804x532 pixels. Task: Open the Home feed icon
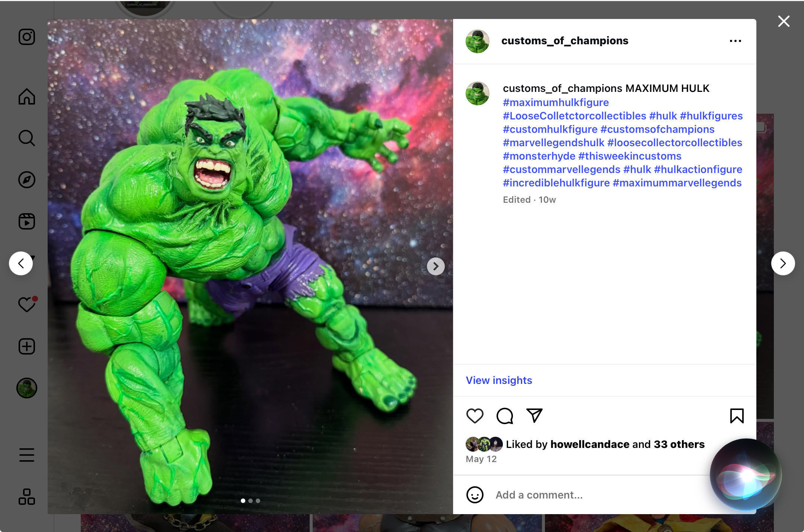pyautogui.click(x=27, y=96)
